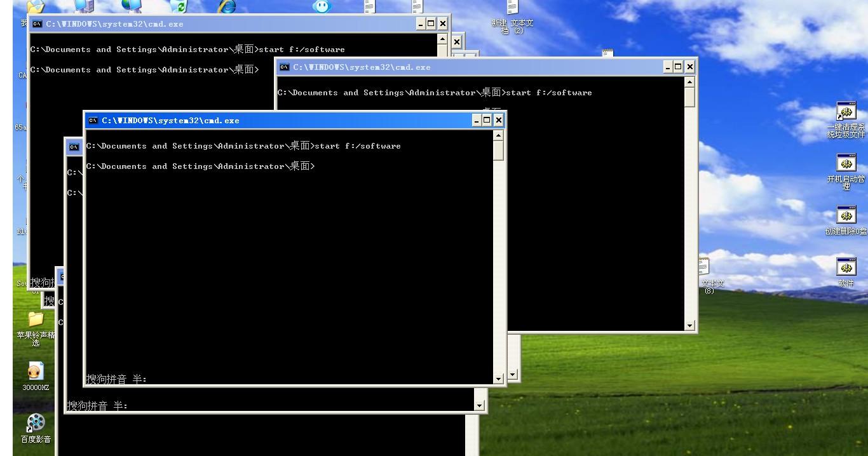The height and width of the screenshot is (456, 868).
Task: Open the 一键清理系统垃圾文件 desktop shortcut
Action: [846, 120]
